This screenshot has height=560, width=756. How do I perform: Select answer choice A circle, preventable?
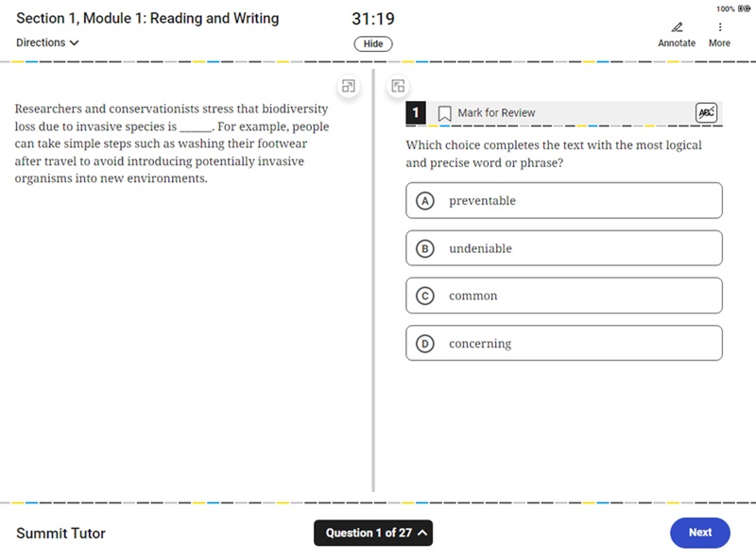[x=425, y=201]
